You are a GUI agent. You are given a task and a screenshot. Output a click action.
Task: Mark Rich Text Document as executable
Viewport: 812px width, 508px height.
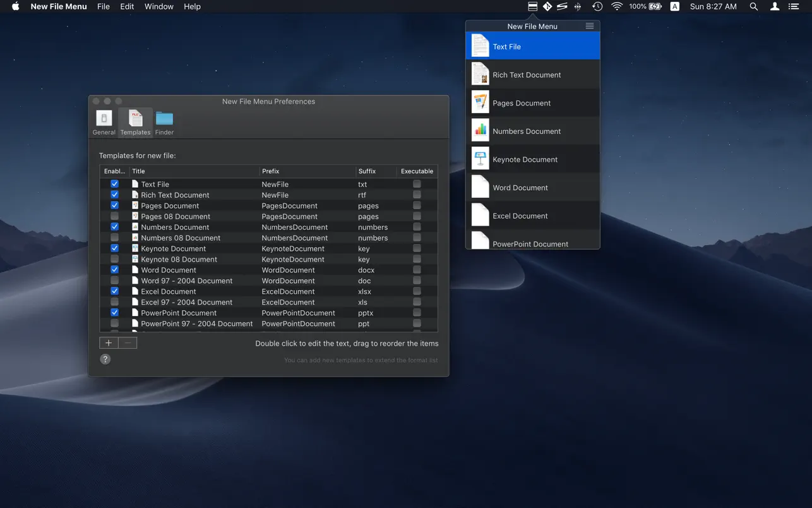(417, 195)
